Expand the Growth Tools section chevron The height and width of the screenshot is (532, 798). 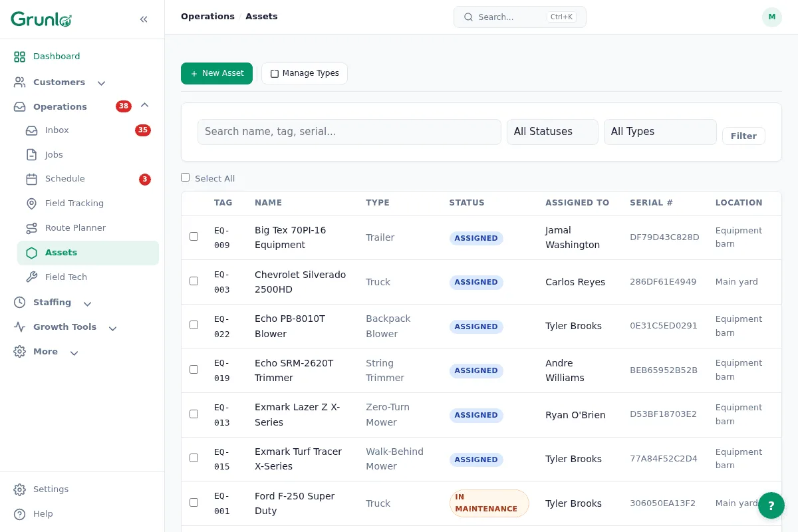pyautogui.click(x=112, y=328)
